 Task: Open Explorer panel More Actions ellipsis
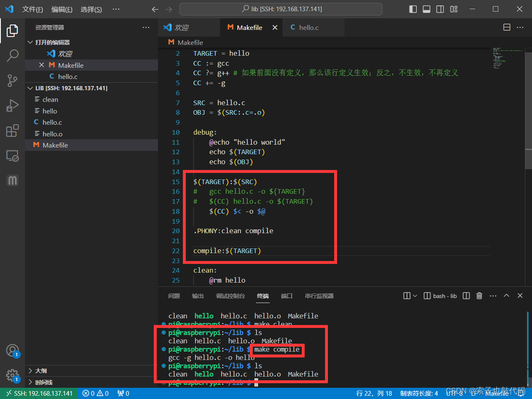(x=146, y=27)
